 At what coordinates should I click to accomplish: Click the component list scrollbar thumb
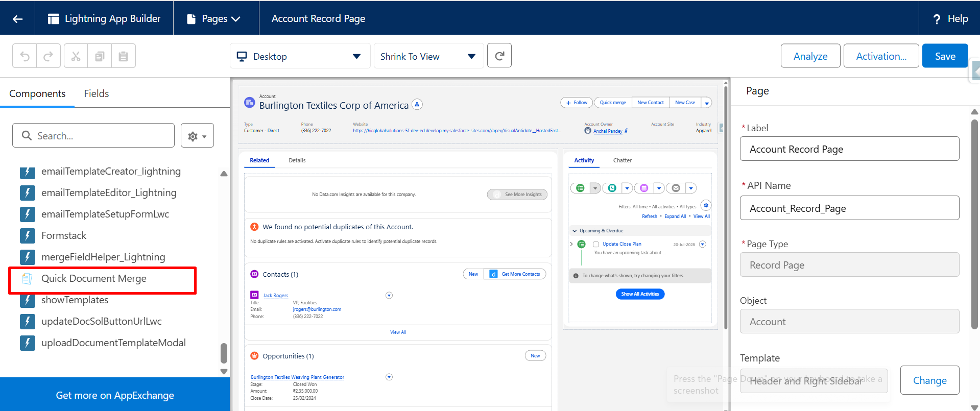[x=224, y=353]
